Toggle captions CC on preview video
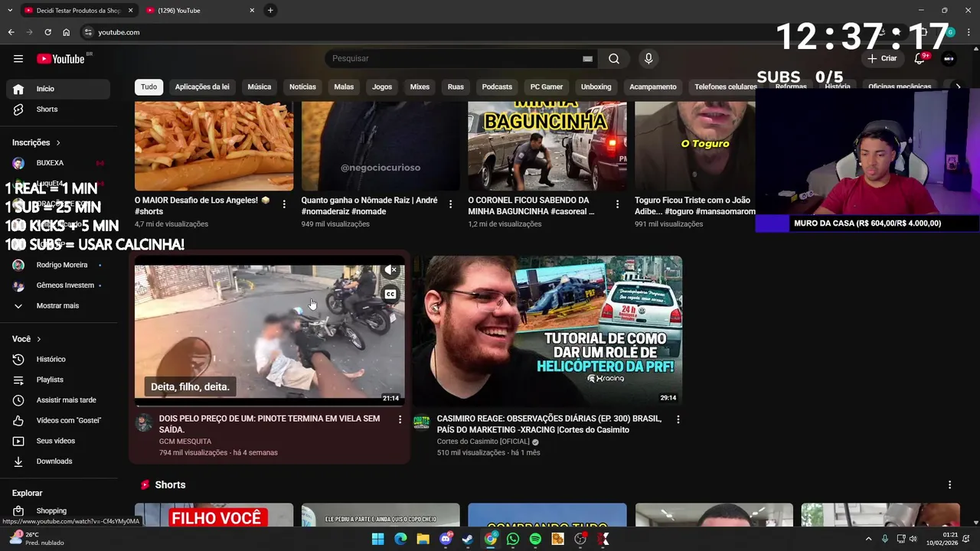The width and height of the screenshot is (980, 551). point(390,295)
